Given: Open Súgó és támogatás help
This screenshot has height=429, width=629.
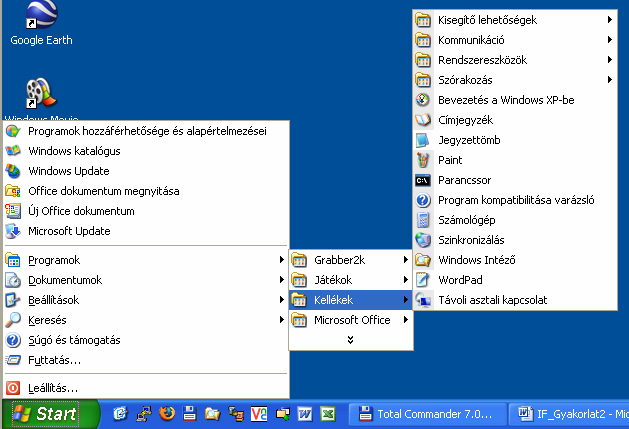Looking at the screenshot, I should click(x=146, y=340).
